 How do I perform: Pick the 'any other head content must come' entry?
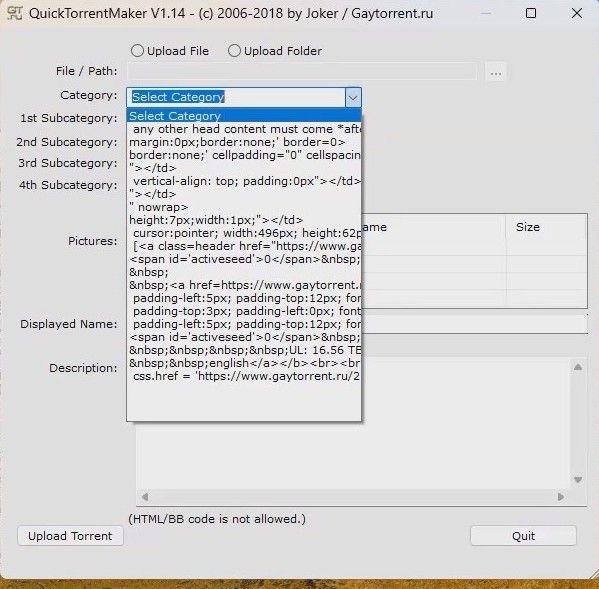tap(244, 129)
